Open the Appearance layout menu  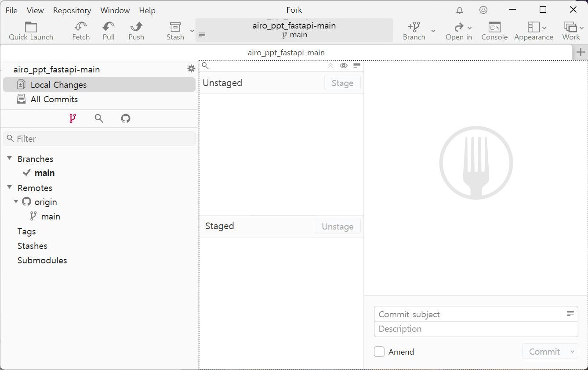[x=534, y=31]
